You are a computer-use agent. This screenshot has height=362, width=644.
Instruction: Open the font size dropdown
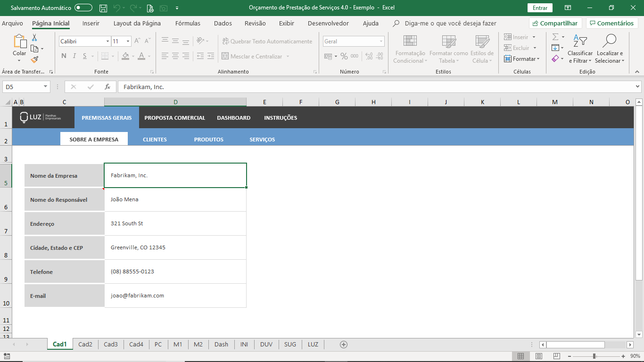[x=128, y=41]
